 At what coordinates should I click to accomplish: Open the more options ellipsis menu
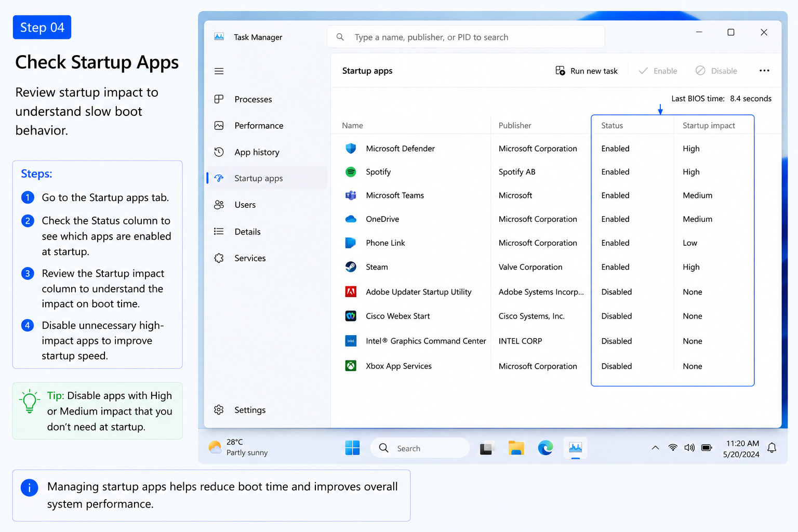tap(764, 71)
